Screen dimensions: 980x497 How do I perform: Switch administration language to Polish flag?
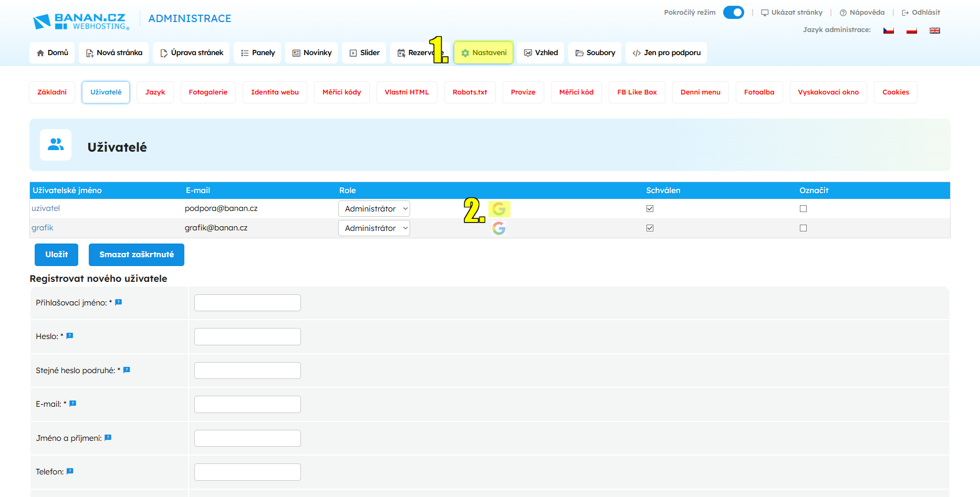[912, 30]
